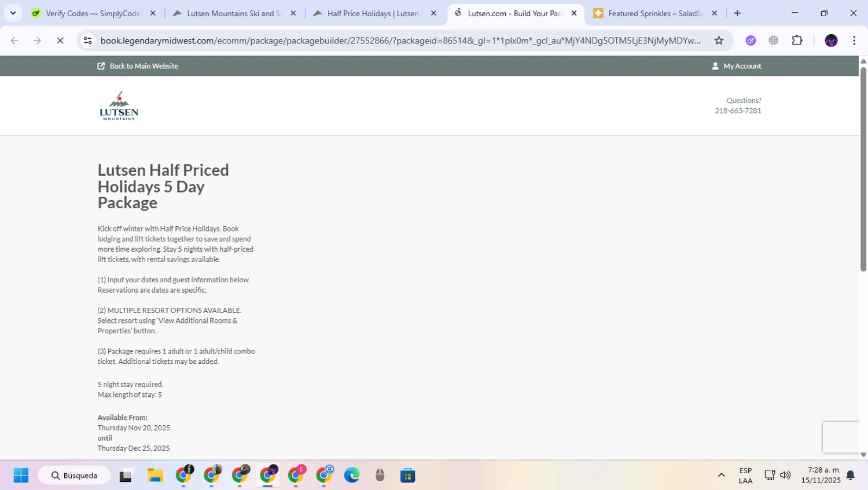Open second Chrome profile taskbar icon
The image size is (868, 490).
pyautogui.click(x=212, y=476)
